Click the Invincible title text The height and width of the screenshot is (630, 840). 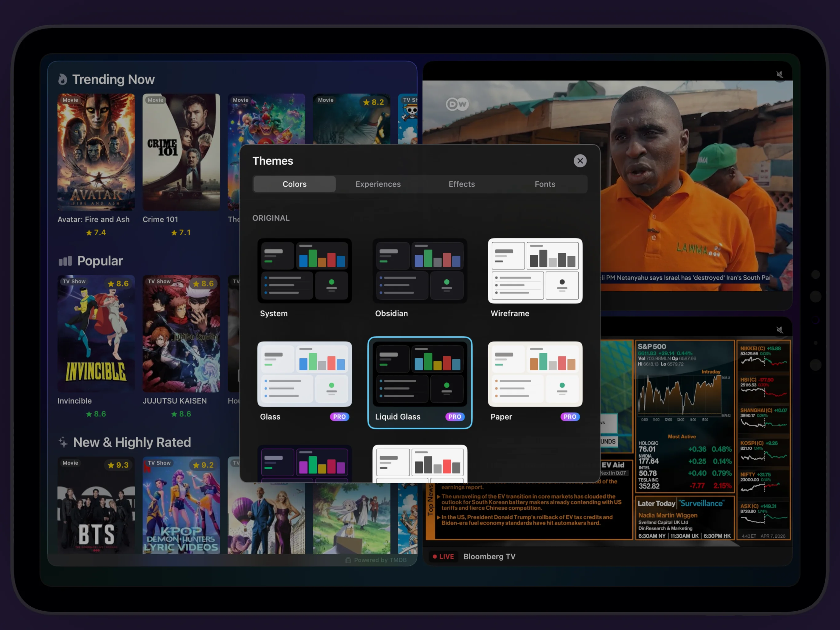[x=74, y=401]
